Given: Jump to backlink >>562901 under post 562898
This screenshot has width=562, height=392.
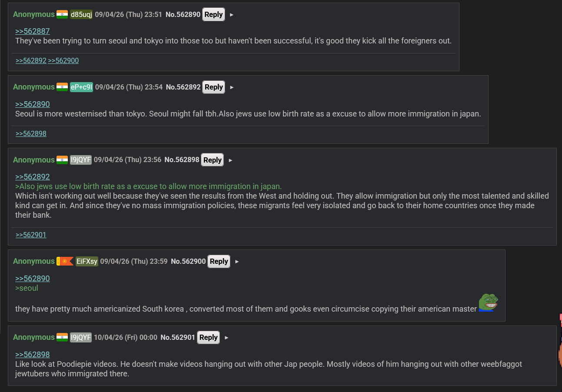Looking at the screenshot, I should 31,235.
